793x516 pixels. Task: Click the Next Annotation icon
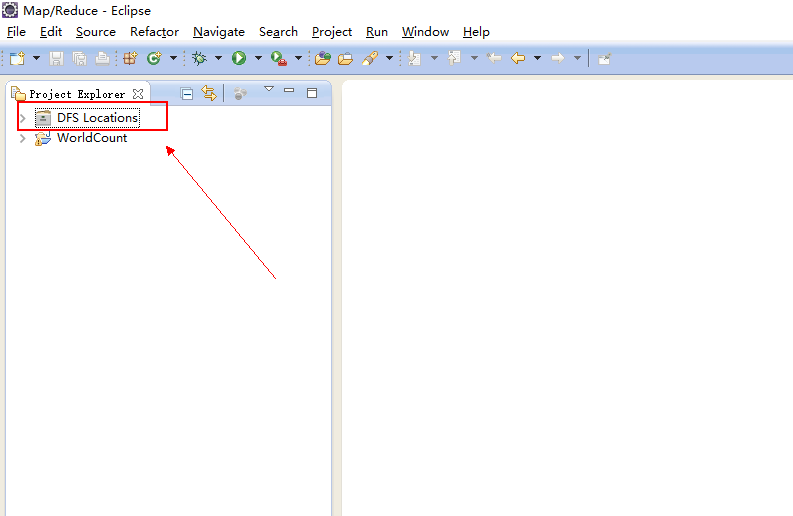click(414, 59)
